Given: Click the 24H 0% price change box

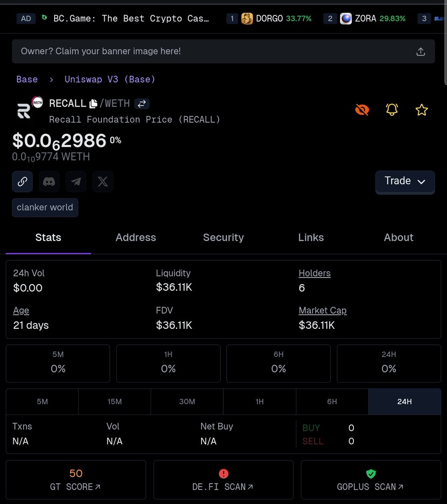Looking at the screenshot, I should click(389, 364).
